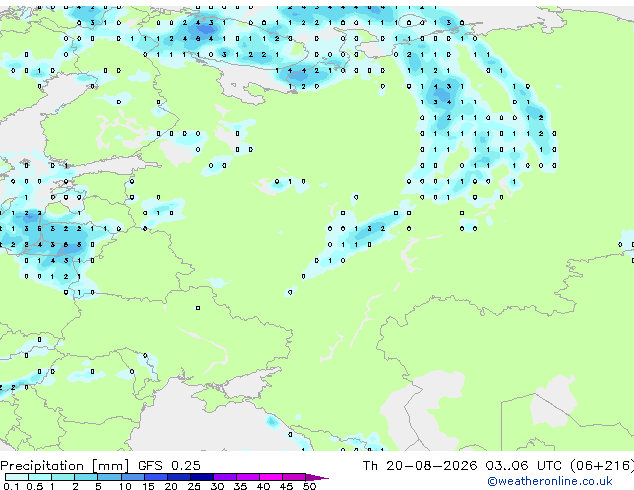The width and height of the screenshot is (634, 490).
Task: Select the 15–20 mm legend swatch
Action: (156, 477)
